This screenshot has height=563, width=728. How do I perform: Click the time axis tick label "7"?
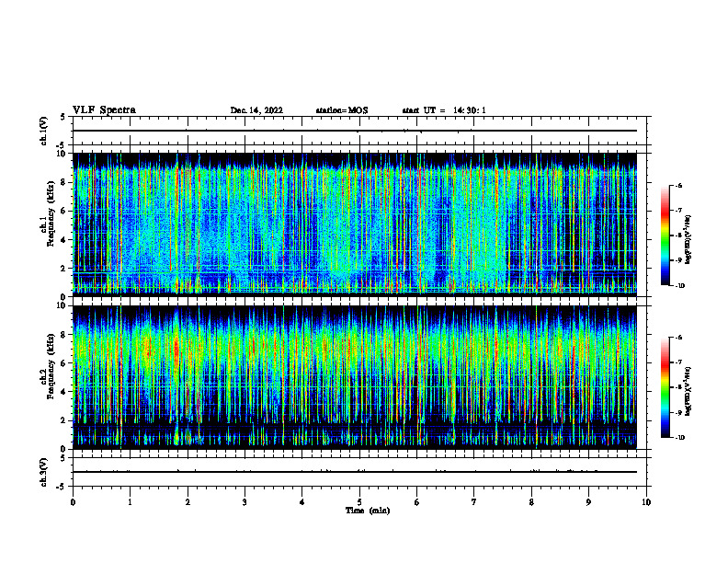tap(474, 502)
